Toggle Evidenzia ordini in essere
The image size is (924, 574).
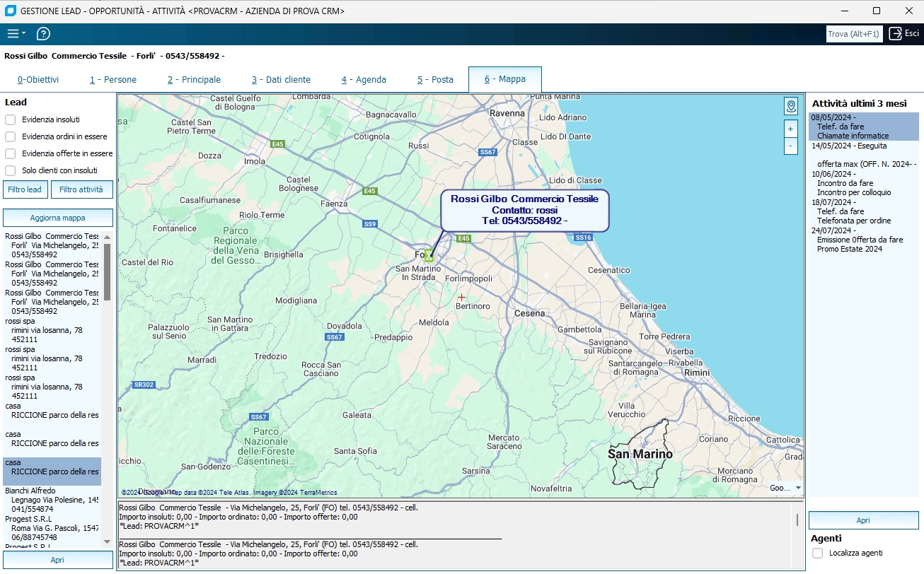[x=11, y=136]
